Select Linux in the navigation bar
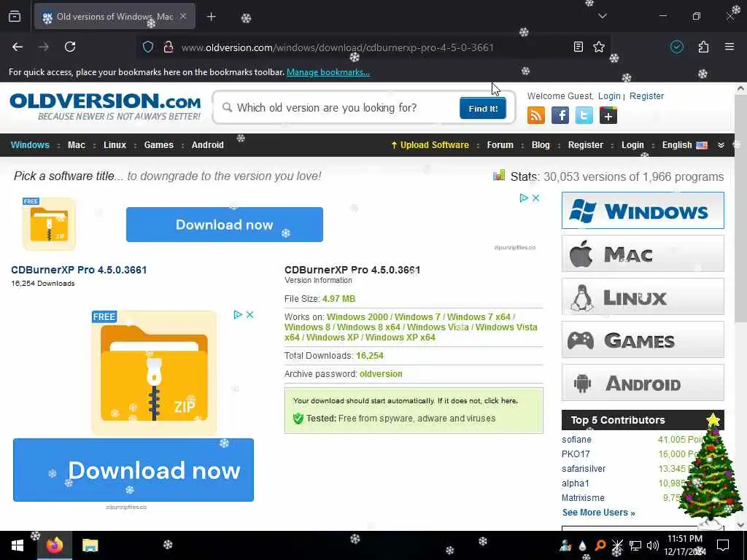 pos(115,145)
